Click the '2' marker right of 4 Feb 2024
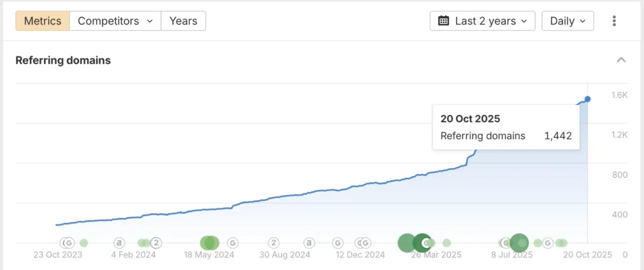Viewport: 644px width, 270px height. click(157, 242)
